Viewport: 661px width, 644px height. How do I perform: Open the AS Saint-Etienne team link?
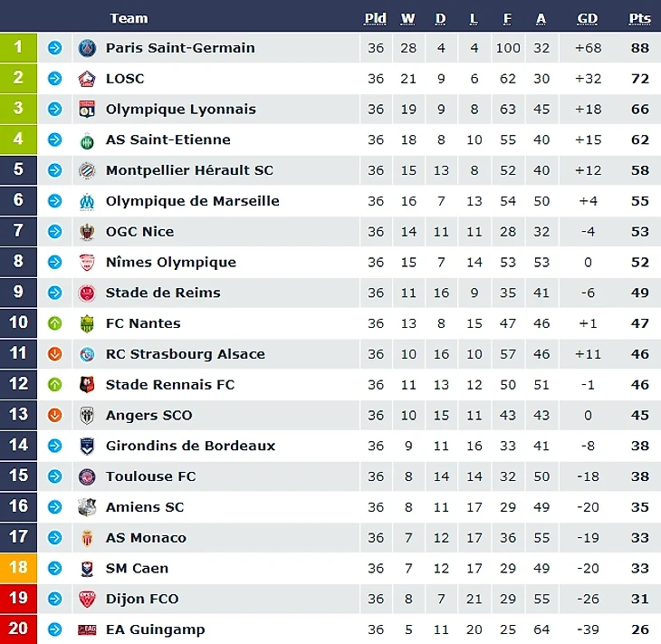[168, 139]
